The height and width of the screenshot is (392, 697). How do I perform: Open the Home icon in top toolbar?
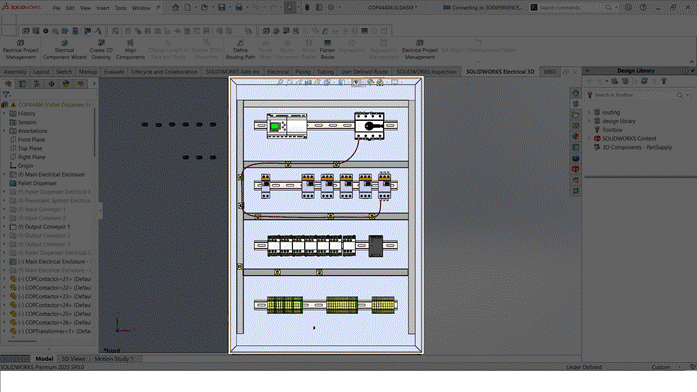pyautogui.click(x=176, y=8)
